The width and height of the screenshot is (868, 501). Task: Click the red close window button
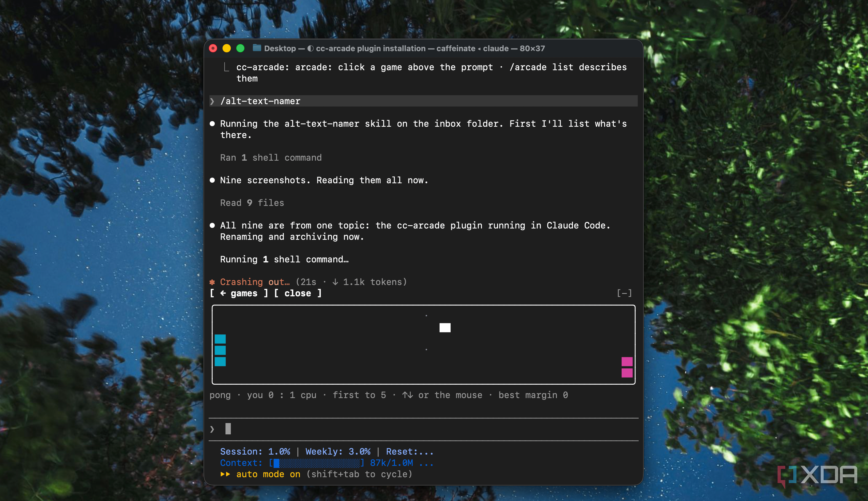click(x=213, y=48)
